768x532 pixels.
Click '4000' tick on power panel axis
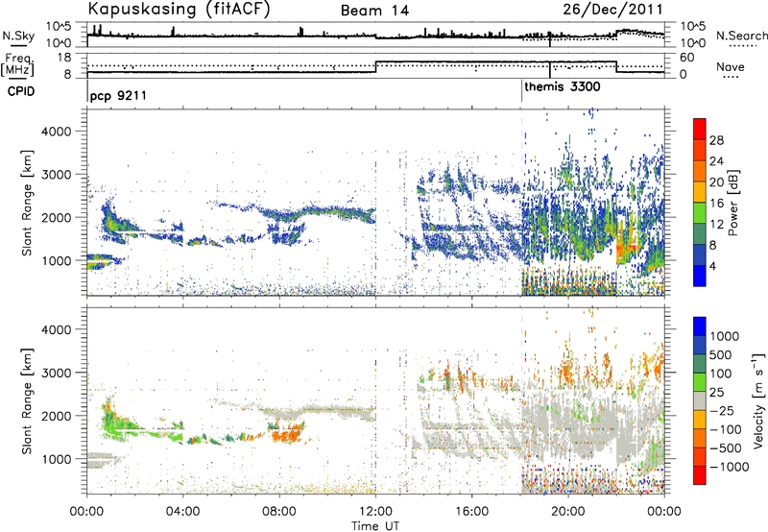tap(56, 132)
